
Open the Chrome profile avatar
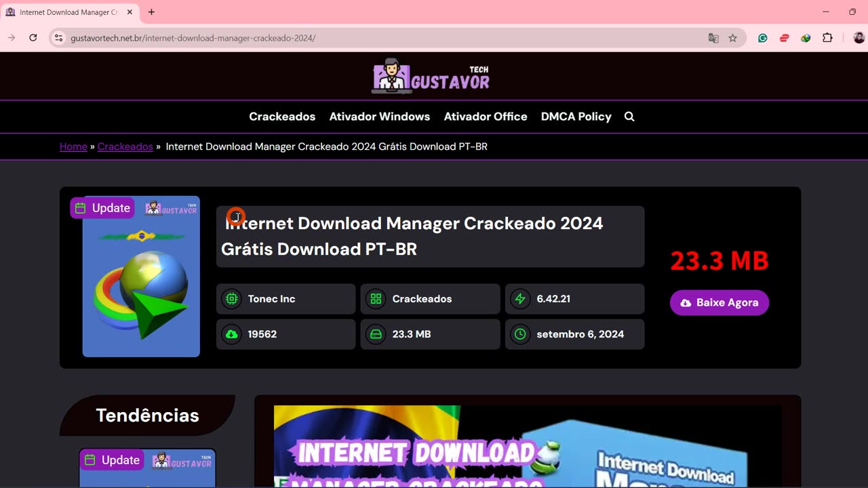[859, 39]
